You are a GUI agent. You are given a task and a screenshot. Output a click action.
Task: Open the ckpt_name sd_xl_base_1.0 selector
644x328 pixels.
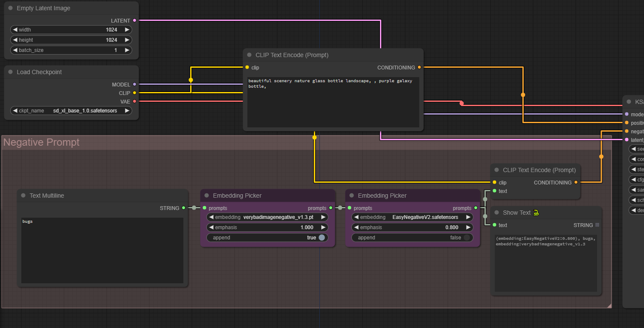[x=71, y=111]
